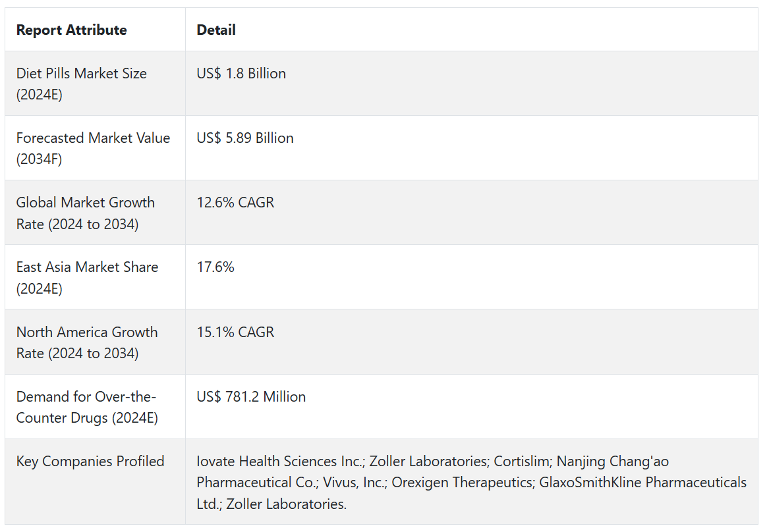Select the Diet Pills Market Size cell

[x=82, y=84]
